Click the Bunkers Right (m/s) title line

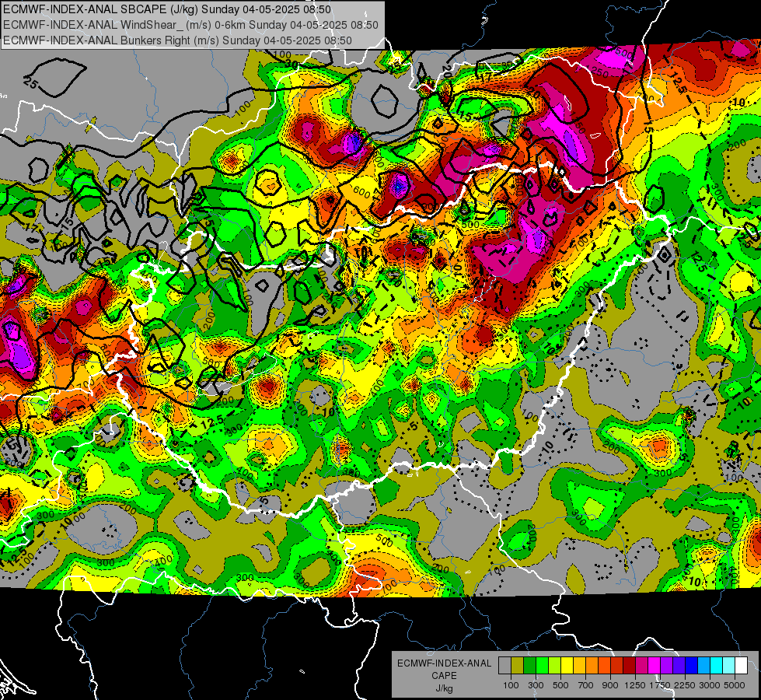[177, 40]
